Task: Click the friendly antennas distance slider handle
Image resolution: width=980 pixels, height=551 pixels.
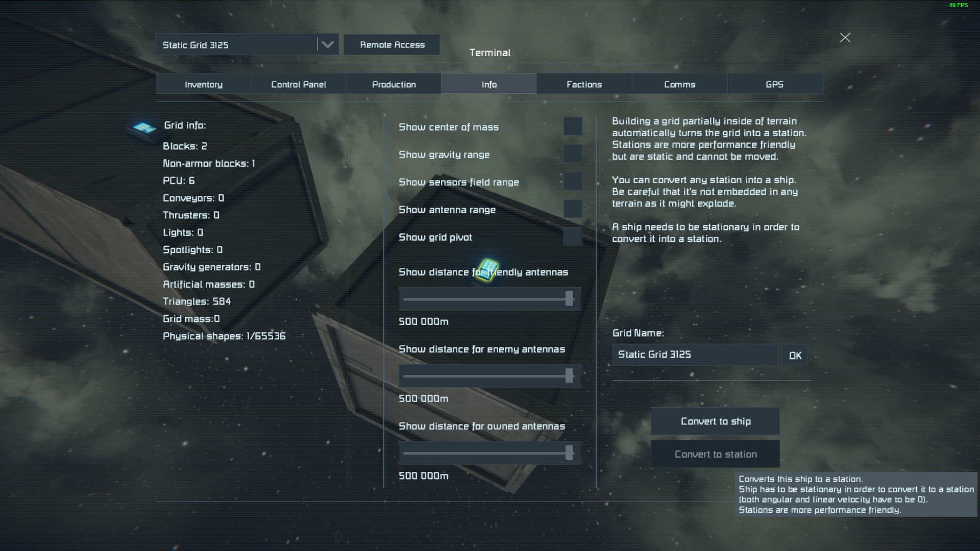Action: click(569, 299)
